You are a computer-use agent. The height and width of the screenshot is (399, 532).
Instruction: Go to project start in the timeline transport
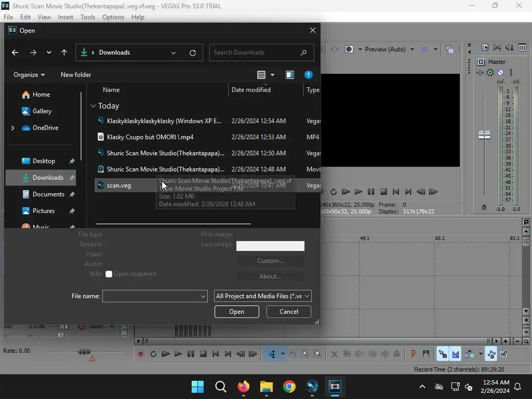pos(216,354)
